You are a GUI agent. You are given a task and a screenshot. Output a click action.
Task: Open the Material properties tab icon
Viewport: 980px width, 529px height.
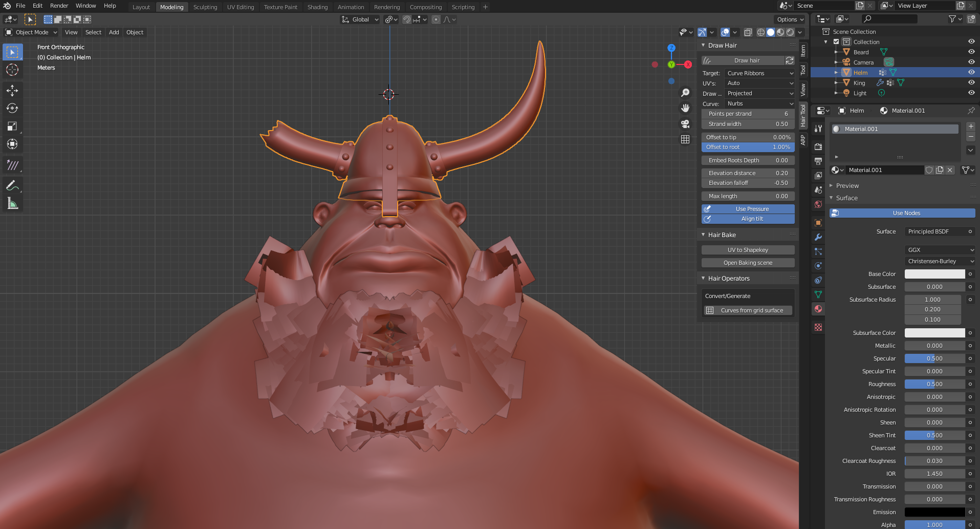[818, 309]
